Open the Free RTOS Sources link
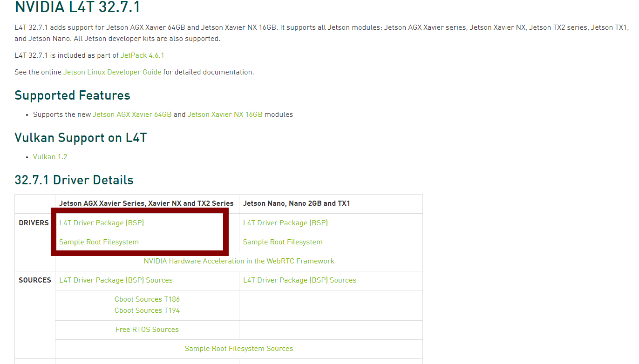Viewport: 639px width, 364px height. pyautogui.click(x=147, y=330)
